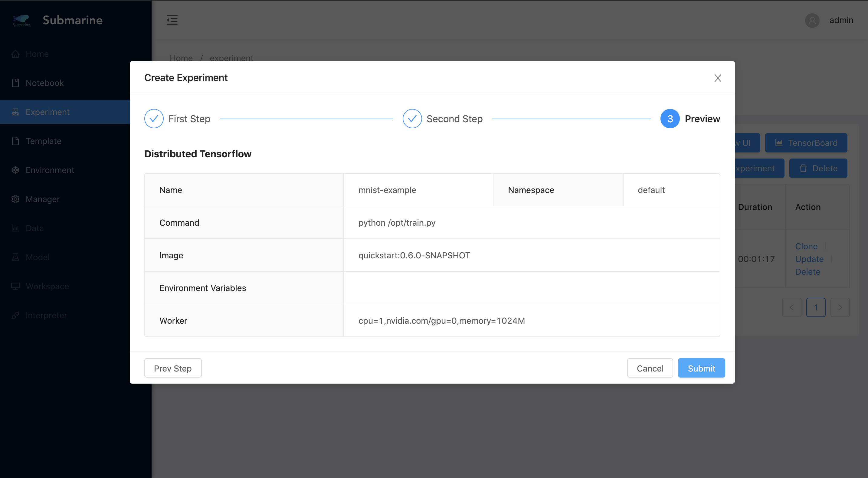Click the Submarine logo icon

coord(21,20)
